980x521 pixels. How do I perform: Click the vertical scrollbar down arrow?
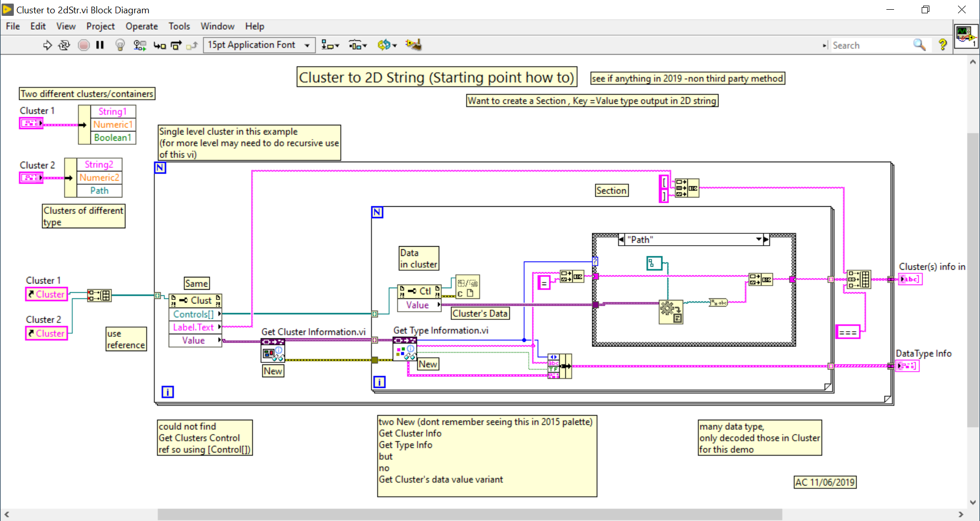coord(972,503)
